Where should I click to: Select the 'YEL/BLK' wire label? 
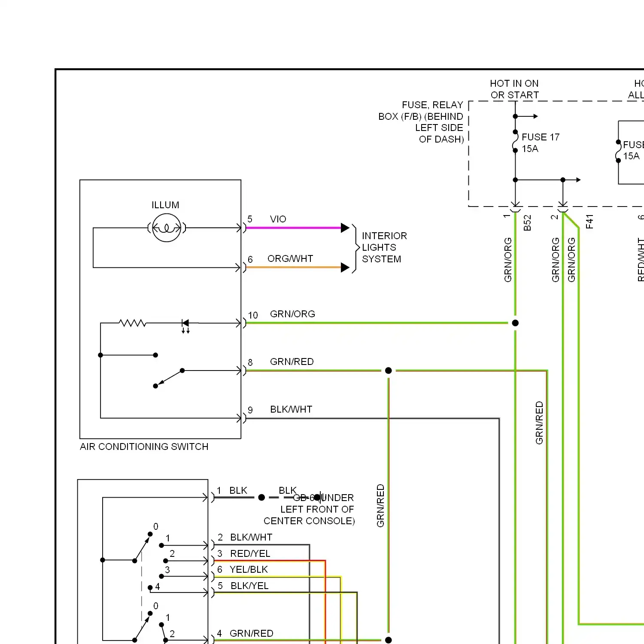[x=249, y=569]
